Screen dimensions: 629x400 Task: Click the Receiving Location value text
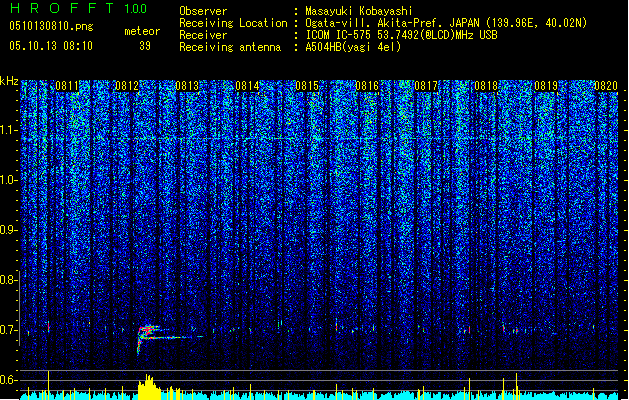[x=446, y=23]
